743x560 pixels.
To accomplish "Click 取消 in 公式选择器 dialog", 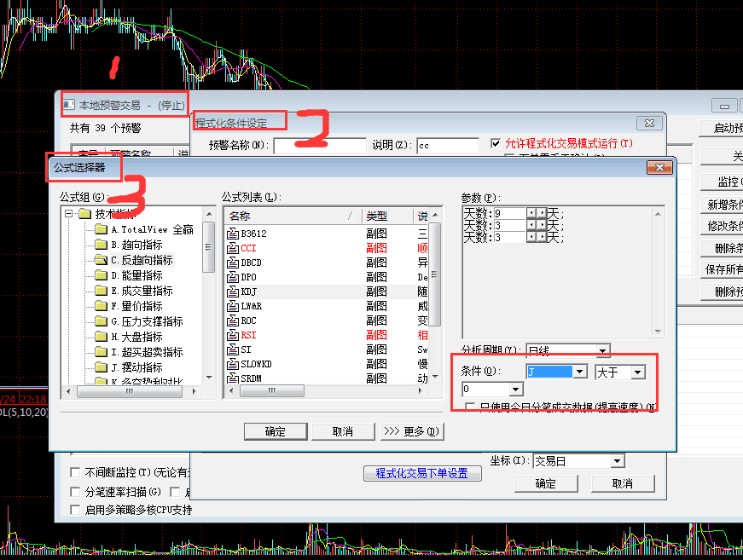I will [343, 431].
